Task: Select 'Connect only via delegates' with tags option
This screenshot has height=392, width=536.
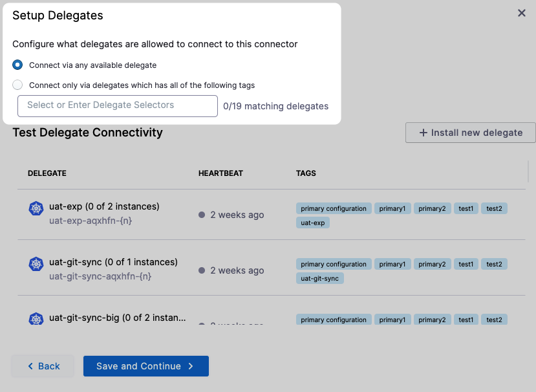Action: click(x=17, y=85)
